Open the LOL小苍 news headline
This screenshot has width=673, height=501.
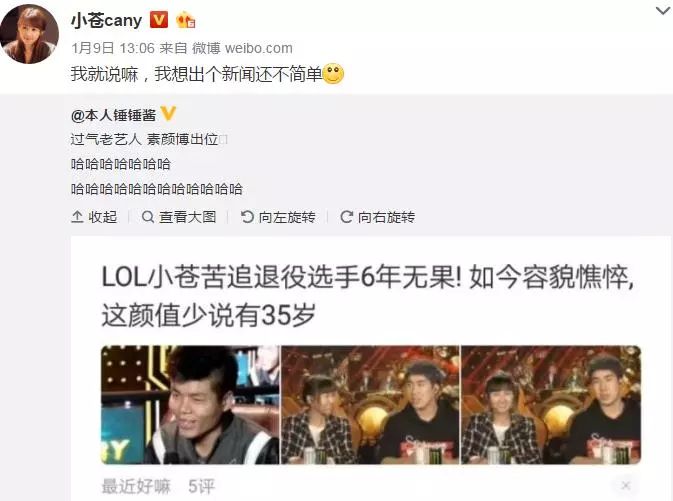pos(367,296)
